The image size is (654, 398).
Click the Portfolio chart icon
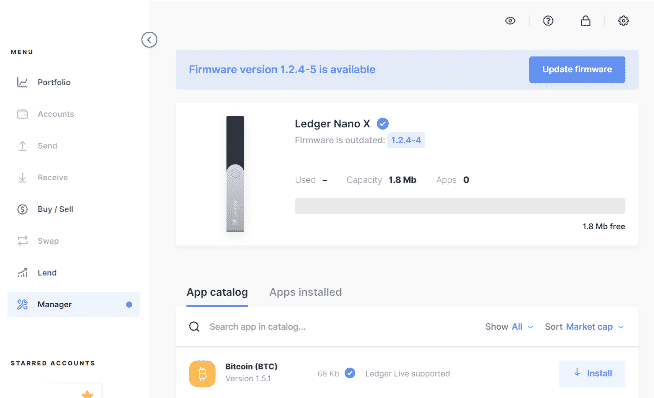[x=22, y=82]
